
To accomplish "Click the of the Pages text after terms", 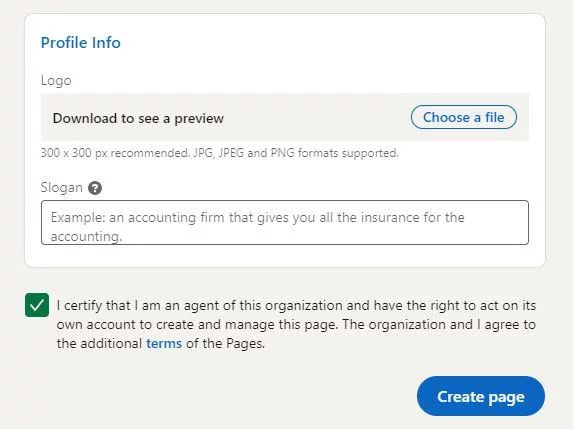I will click(x=225, y=343).
